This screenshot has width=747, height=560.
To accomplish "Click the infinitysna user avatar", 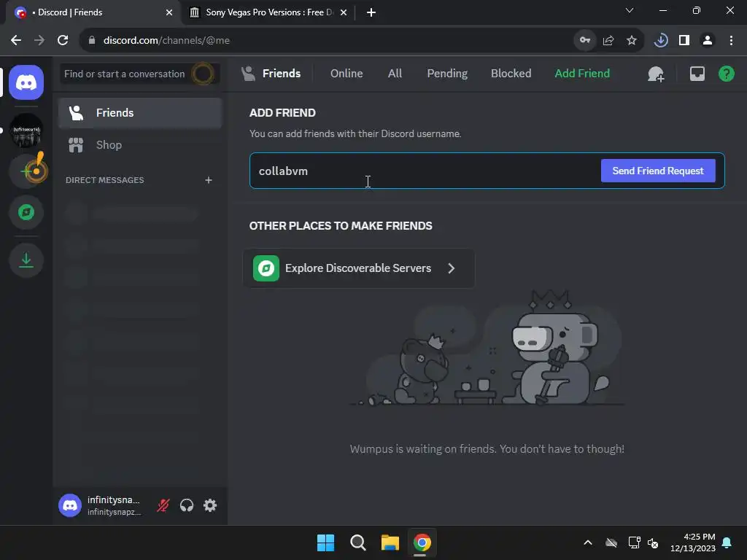I will pyautogui.click(x=70, y=505).
